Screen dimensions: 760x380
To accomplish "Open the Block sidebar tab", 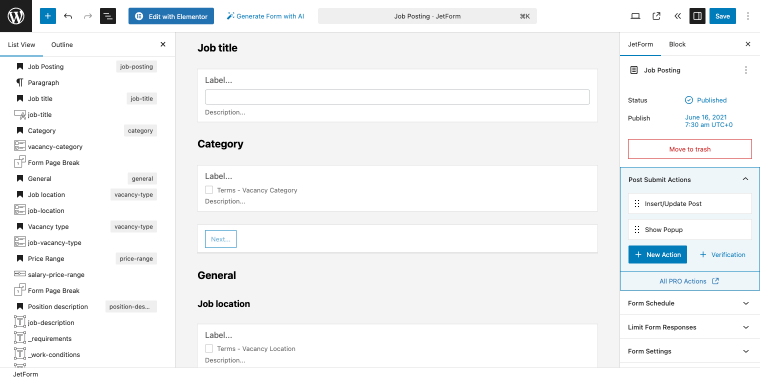I will pyautogui.click(x=677, y=44).
